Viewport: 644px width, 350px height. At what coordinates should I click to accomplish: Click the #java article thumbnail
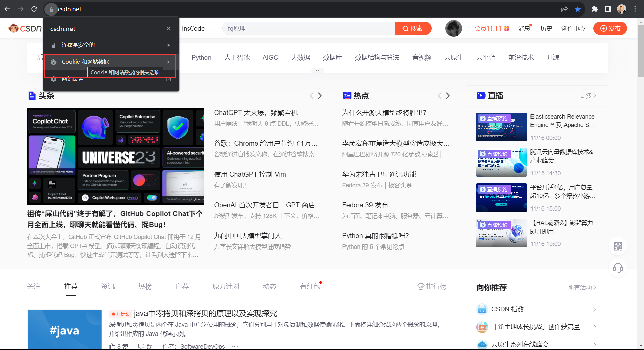tap(65, 329)
